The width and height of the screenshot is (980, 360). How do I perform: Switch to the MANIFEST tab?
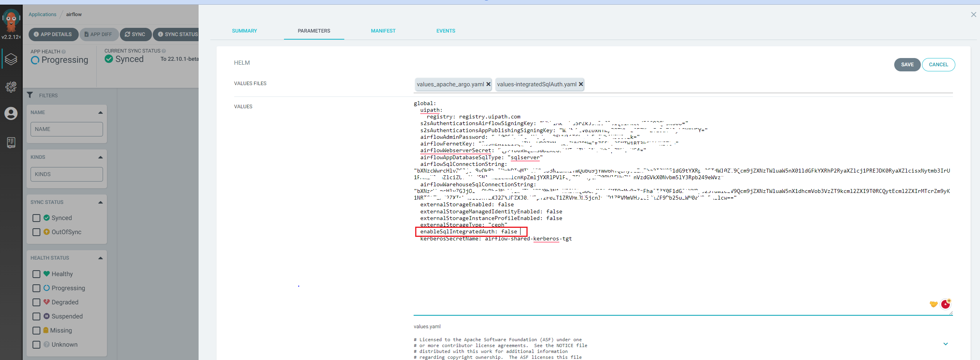[x=383, y=31]
